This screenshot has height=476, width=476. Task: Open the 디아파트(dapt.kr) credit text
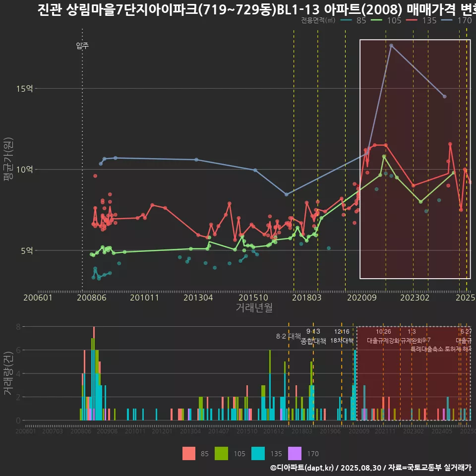302,468
